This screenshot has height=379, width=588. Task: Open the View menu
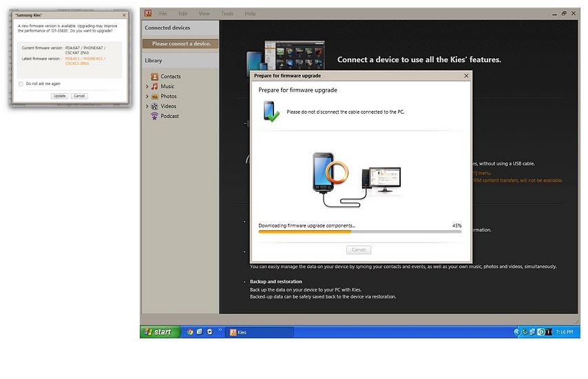coord(204,14)
